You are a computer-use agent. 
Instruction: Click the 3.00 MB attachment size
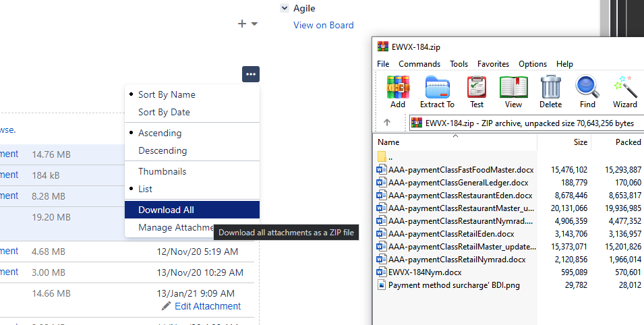coord(49,272)
